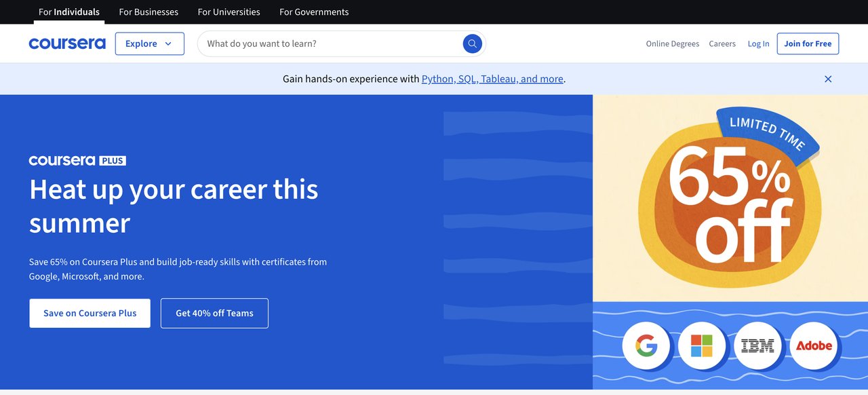Switch to the For Universities tab
This screenshot has width=868, height=395.
click(229, 12)
